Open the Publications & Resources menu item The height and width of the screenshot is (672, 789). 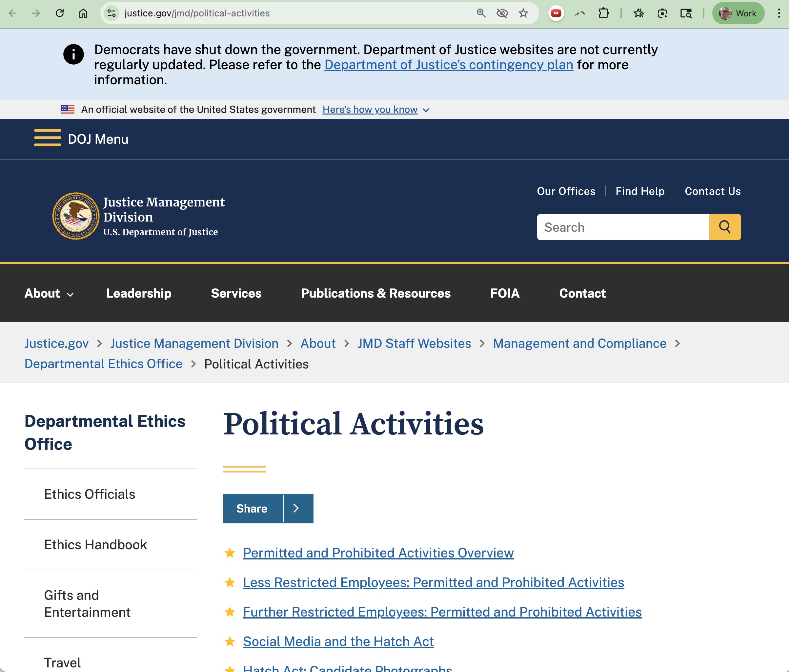tap(375, 293)
